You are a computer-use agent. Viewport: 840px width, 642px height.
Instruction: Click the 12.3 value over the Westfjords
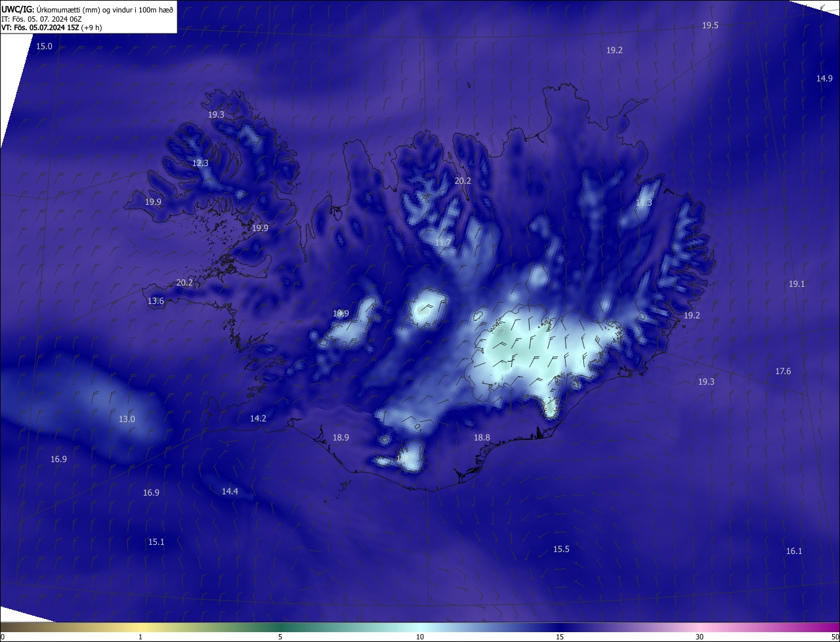(x=200, y=163)
